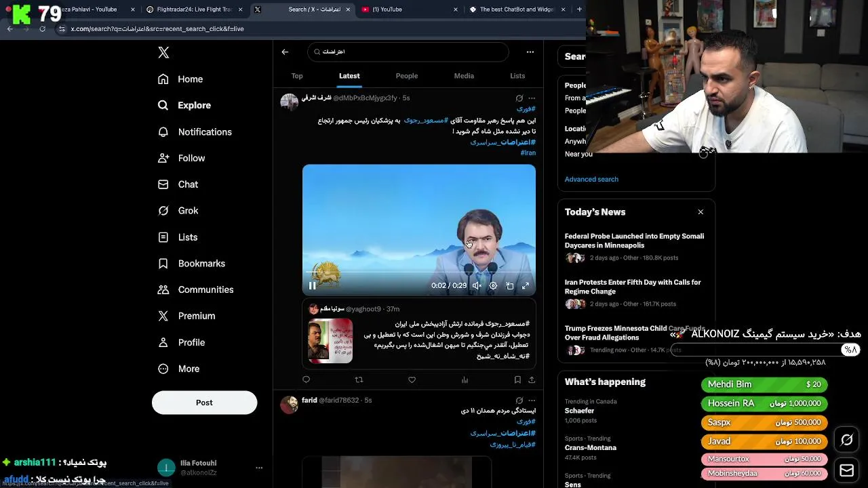Screen dimensions: 868x488
Task: Switch to the Lists search tab
Action: coord(517,76)
